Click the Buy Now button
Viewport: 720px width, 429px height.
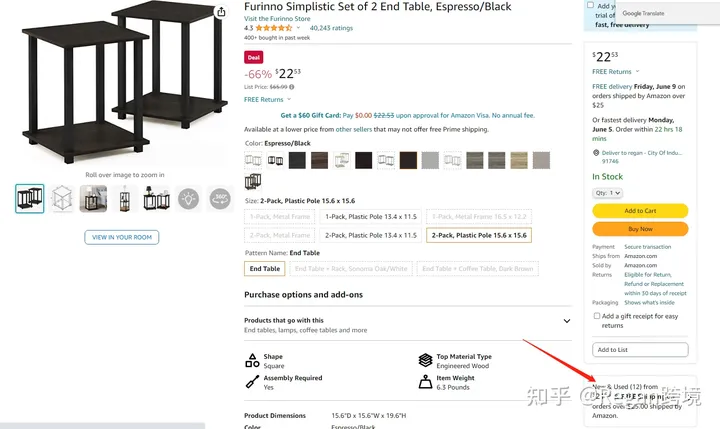(640, 229)
